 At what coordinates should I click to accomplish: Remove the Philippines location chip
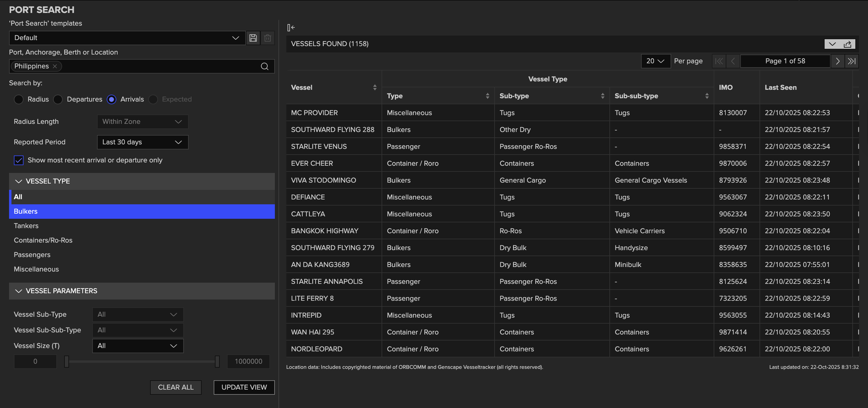tap(55, 66)
